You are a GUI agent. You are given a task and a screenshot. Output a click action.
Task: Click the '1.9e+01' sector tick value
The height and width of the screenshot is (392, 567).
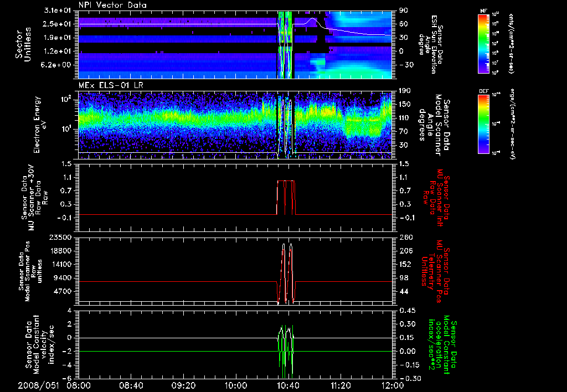coord(58,38)
